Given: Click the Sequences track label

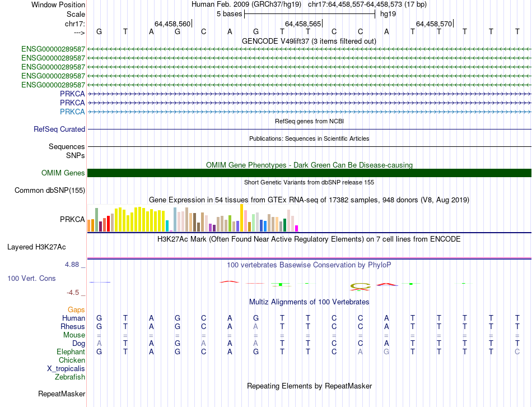Looking at the screenshot, I should pyautogui.click(x=67, y=146).
